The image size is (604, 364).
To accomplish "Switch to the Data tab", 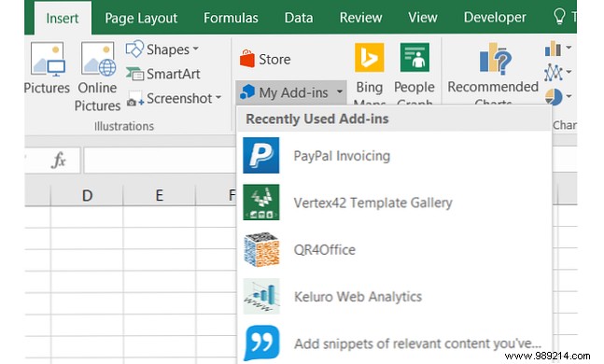I will click(x=299, y=18).
